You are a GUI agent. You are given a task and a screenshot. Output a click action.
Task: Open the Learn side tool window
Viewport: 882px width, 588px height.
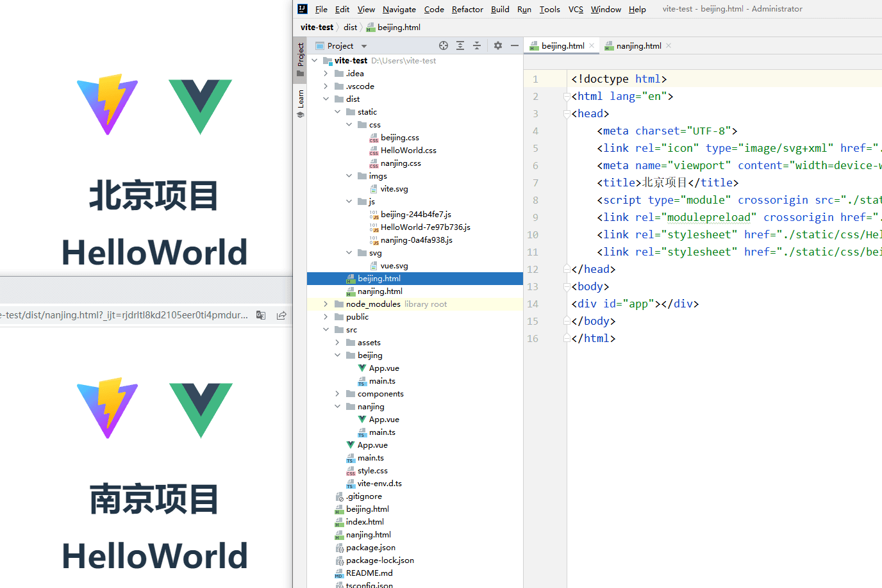tap(300, 104)
